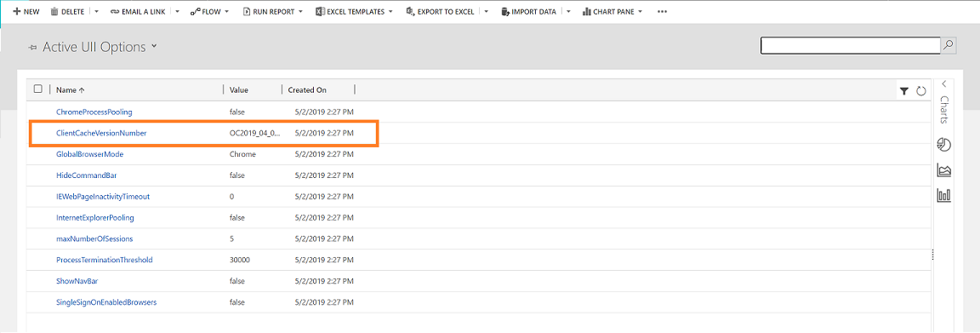
Task: Refresh the grid with the circular arrow
Action: coord(920,91)
